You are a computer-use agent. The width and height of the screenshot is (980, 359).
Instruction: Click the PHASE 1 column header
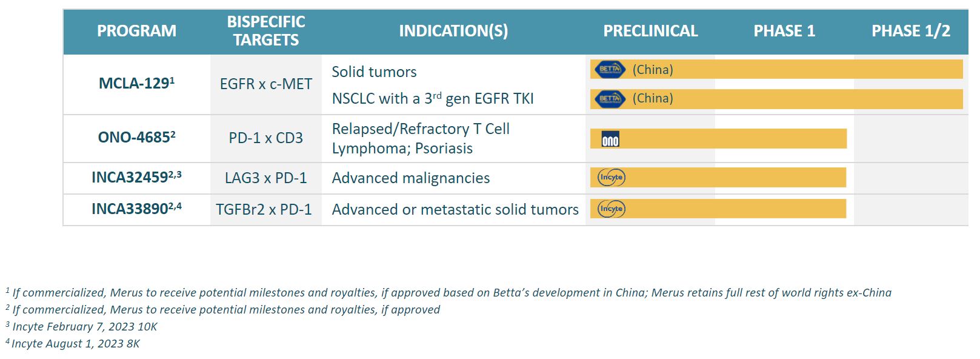[x=784, y=31]
